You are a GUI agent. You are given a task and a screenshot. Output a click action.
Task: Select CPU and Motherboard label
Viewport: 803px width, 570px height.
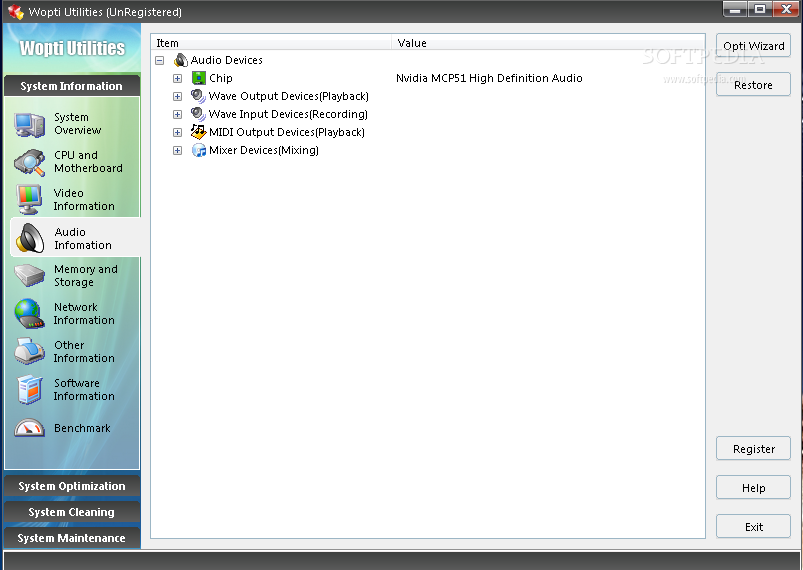click(88, 162)
